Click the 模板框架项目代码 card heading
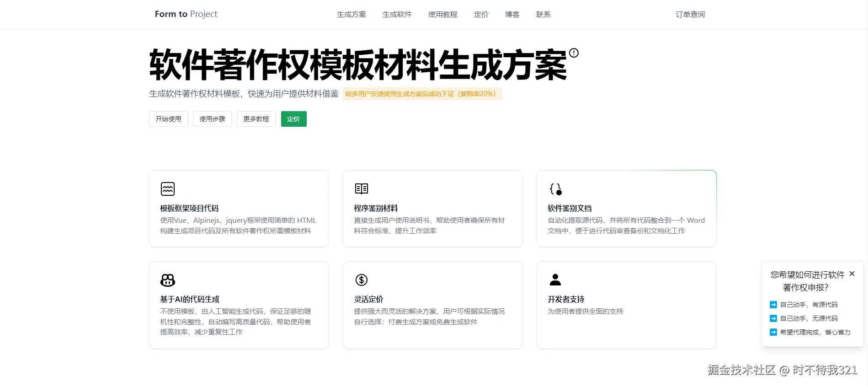868x387 pixels. pyautogui.click(x=189, y=208)
